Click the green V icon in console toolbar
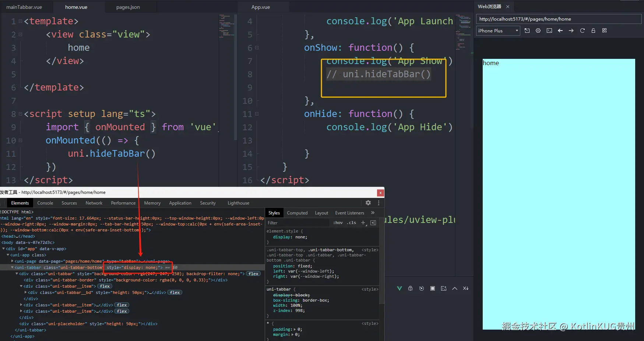The image size is (644, 341). (x=400, y=288)
